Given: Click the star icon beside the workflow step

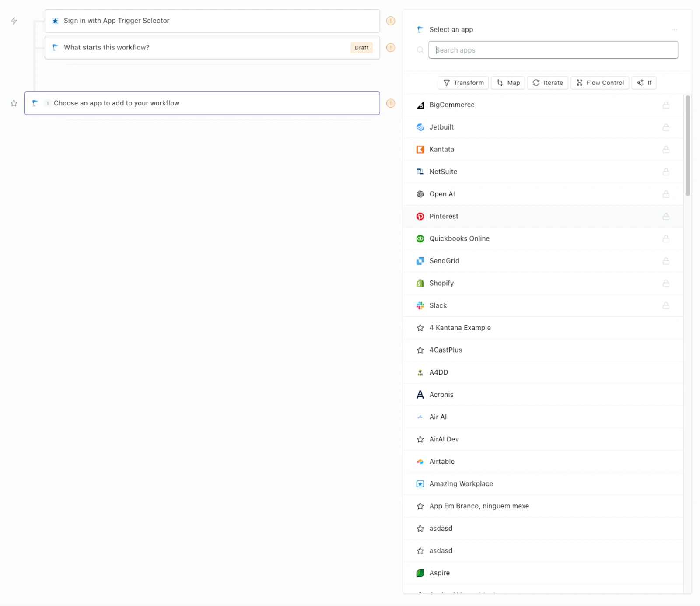Looking at the screenshot, I should point(14,103).
